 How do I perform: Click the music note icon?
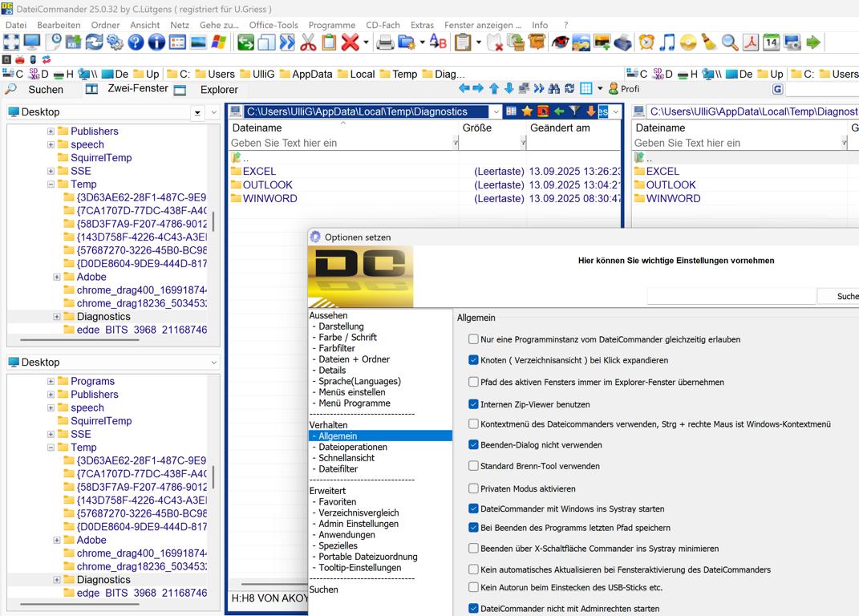click(667, 43)
